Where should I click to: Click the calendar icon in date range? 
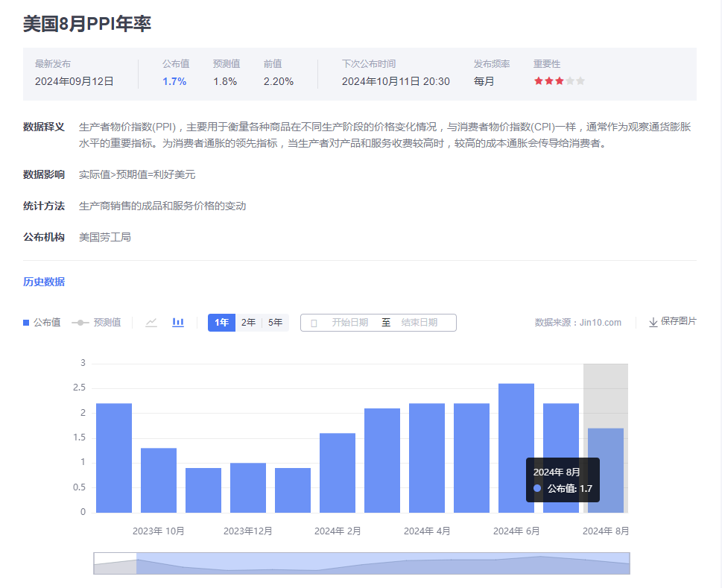(x=314, y=323)
